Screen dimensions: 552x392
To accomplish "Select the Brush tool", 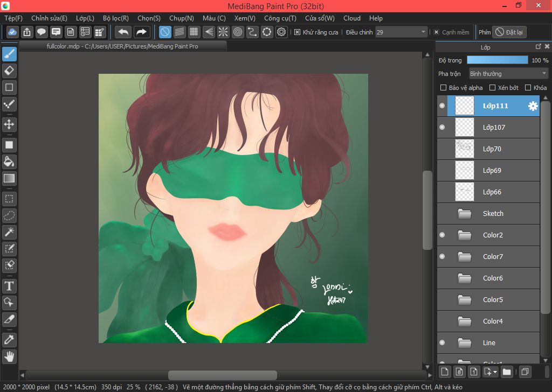I will [x=9, y=54].
